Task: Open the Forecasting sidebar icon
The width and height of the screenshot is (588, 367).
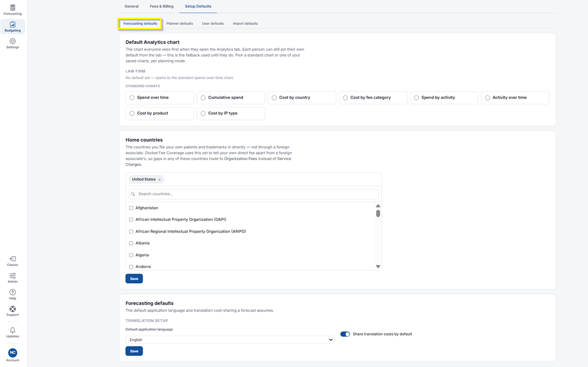Action: (13, 10)
